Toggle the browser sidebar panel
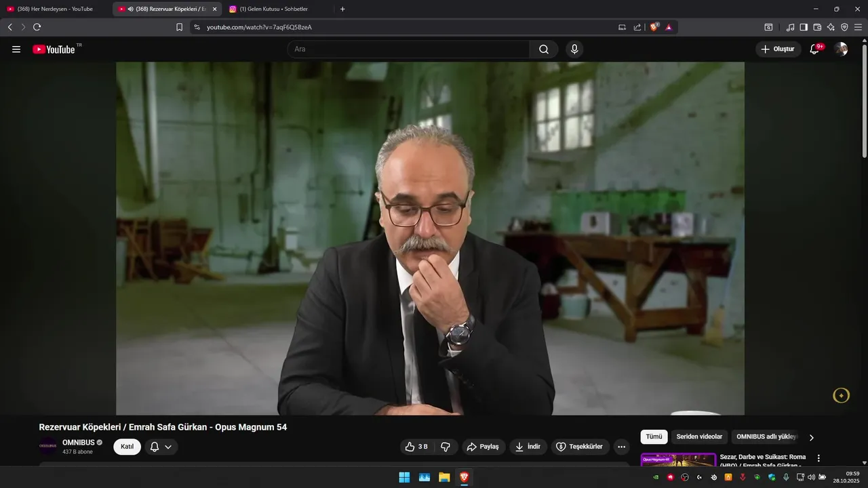The height and width of the screenshot is (488, 868). tap(804, 27)
